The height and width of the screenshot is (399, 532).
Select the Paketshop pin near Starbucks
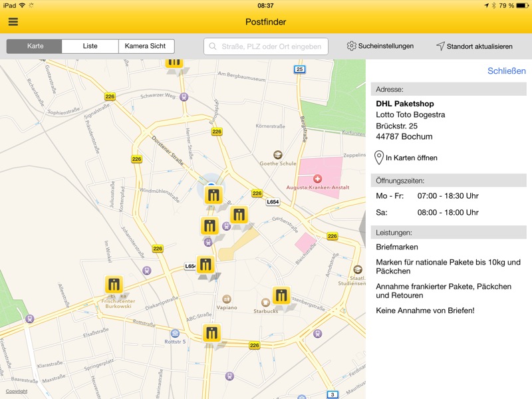tap(281, 295)
